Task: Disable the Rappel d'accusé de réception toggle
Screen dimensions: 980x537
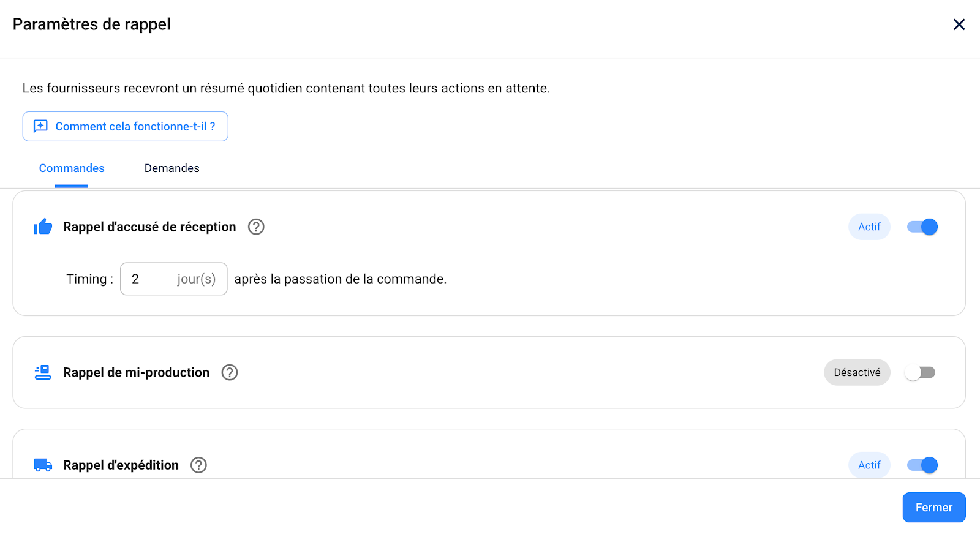Action: click(x=921, y=227)
